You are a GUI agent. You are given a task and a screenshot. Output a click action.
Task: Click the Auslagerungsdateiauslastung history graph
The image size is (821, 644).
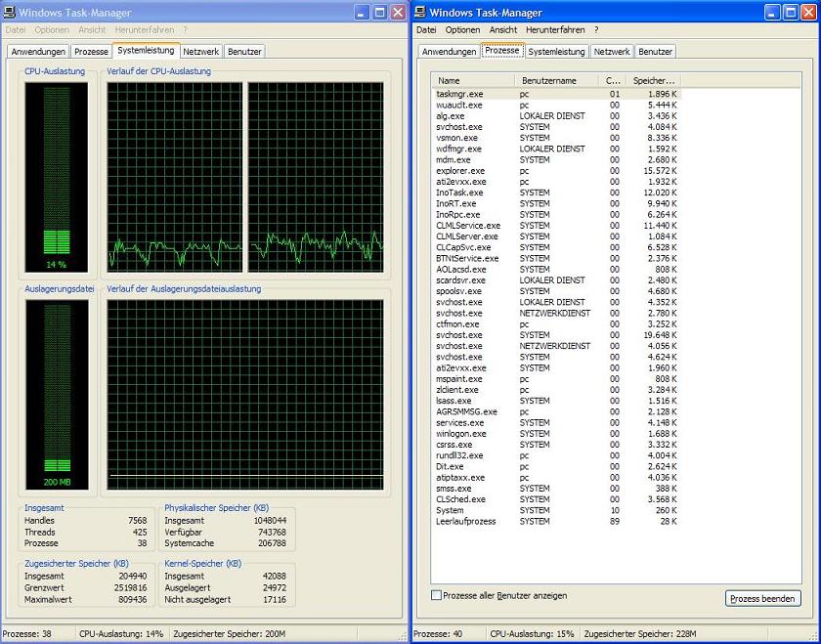click(x=245, y=395)
